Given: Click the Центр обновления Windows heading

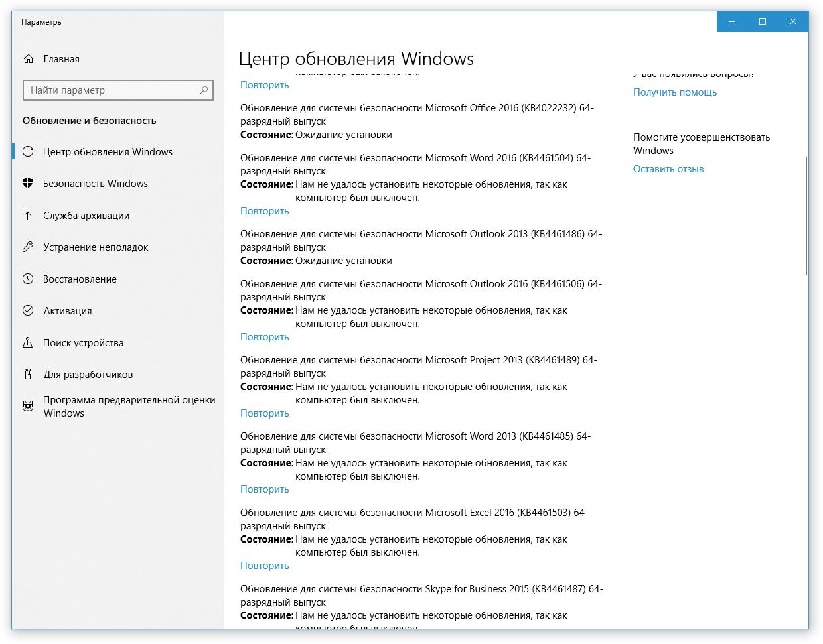Looking at the screenshot, I should pos(356,58).
